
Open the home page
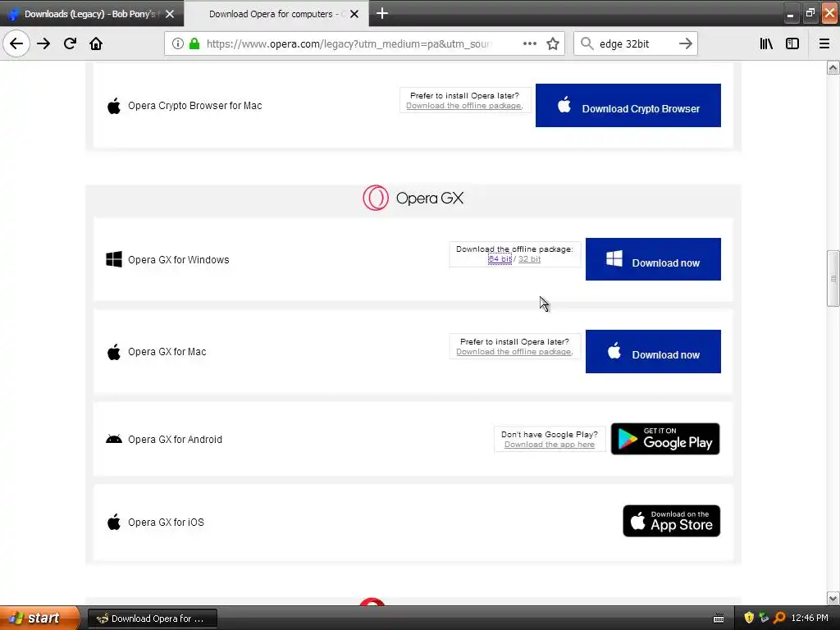click(96, 43)
